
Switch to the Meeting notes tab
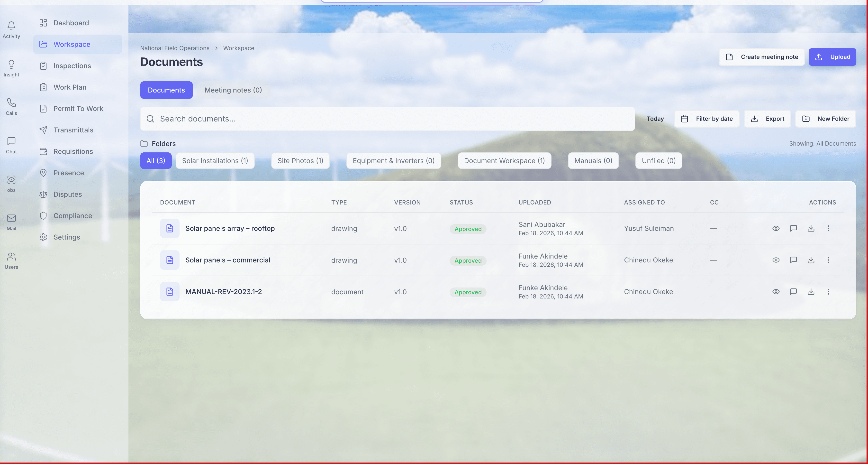[233, 90]
